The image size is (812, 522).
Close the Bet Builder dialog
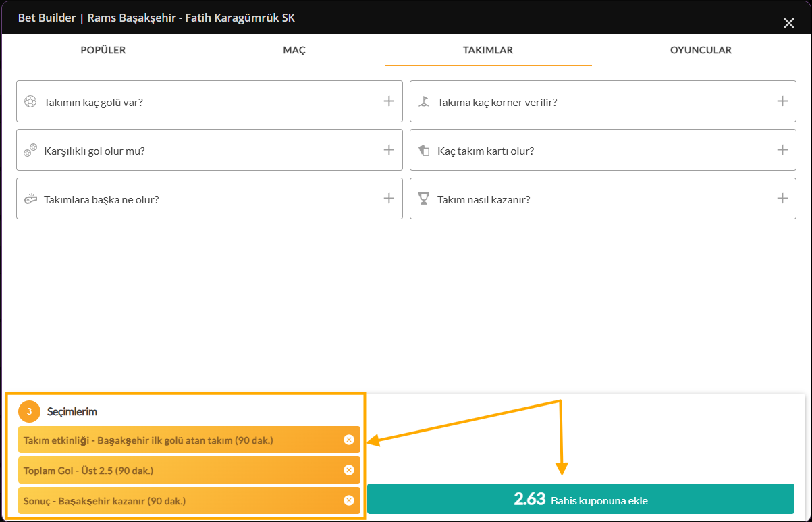click(788, 23)
